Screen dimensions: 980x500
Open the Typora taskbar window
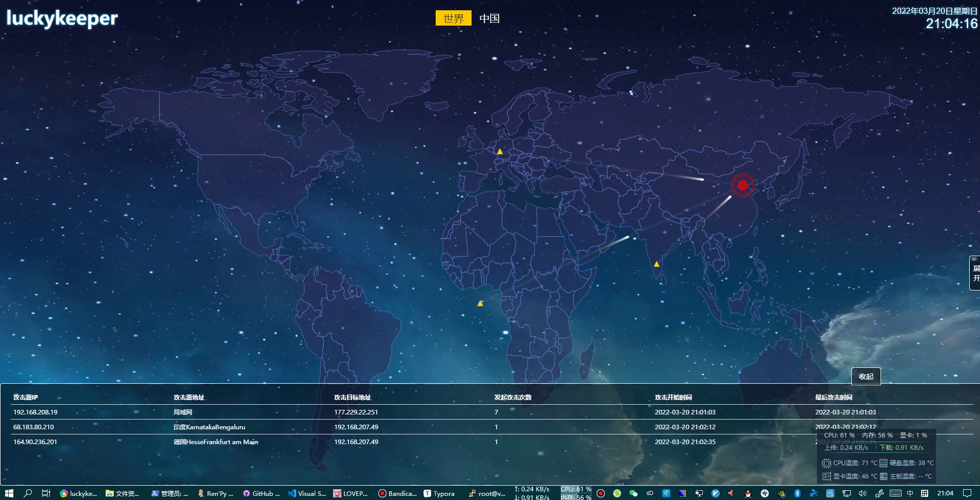[x=439, y=493]
